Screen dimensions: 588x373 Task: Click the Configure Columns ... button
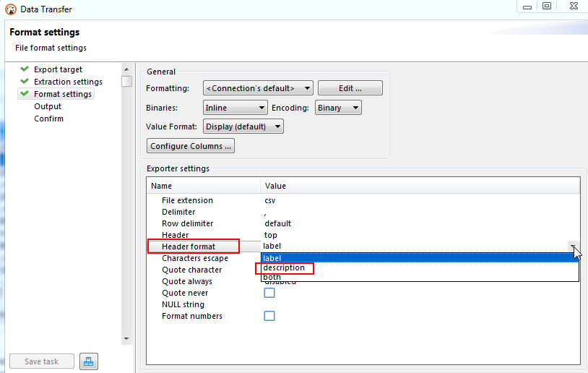(191, 146)
